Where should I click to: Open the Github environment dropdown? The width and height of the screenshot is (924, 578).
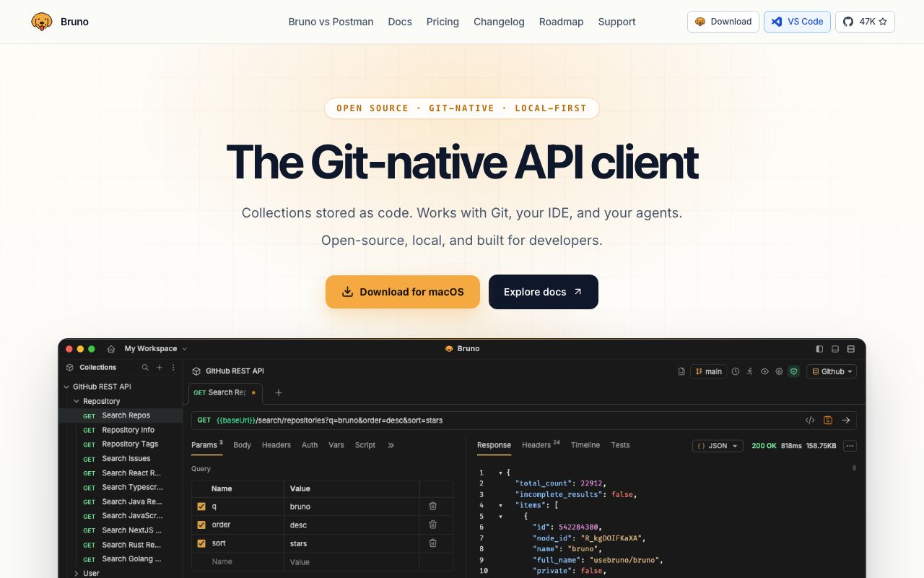[x=832, y=371]
